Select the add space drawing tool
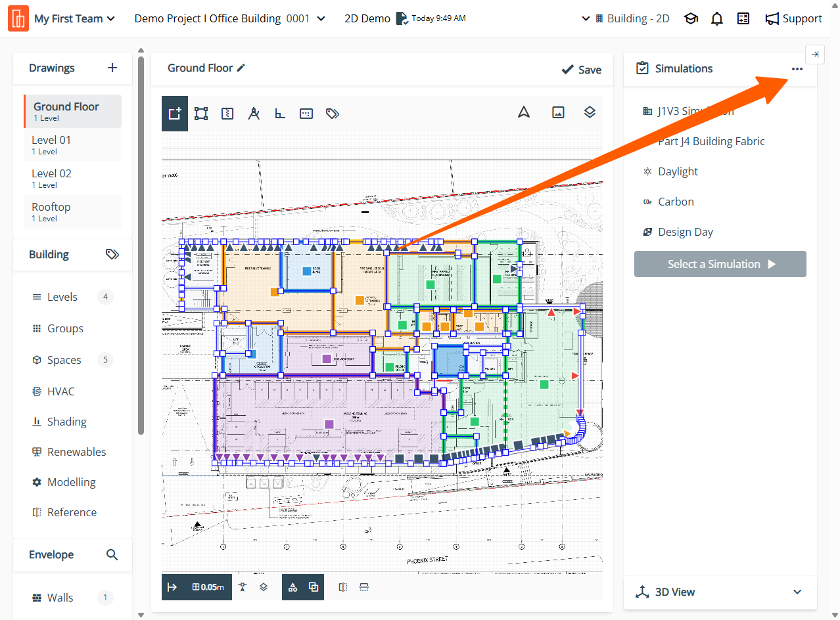Viewport: 840px width, 620px height. 175,114
